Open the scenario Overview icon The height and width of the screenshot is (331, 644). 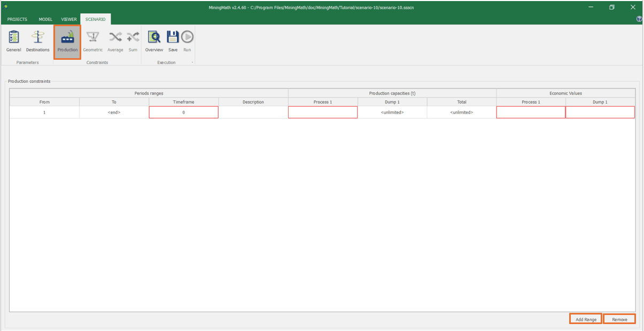coord(154,41)
